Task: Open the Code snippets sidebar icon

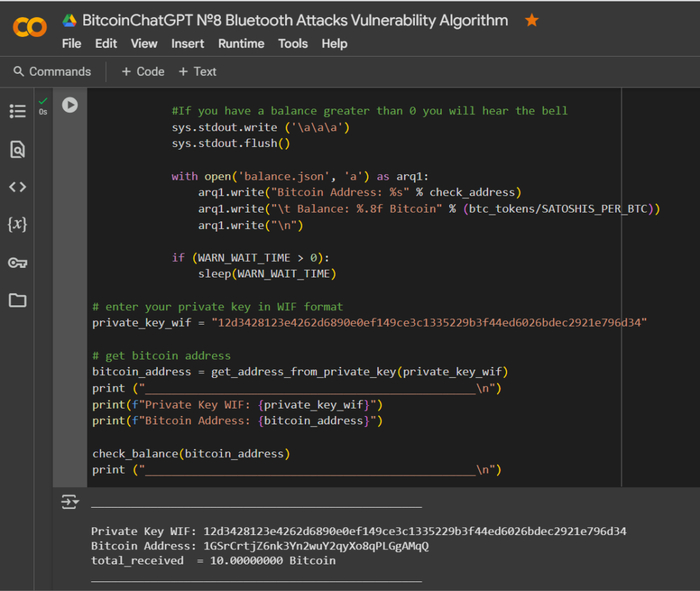Action: point(17,187)
